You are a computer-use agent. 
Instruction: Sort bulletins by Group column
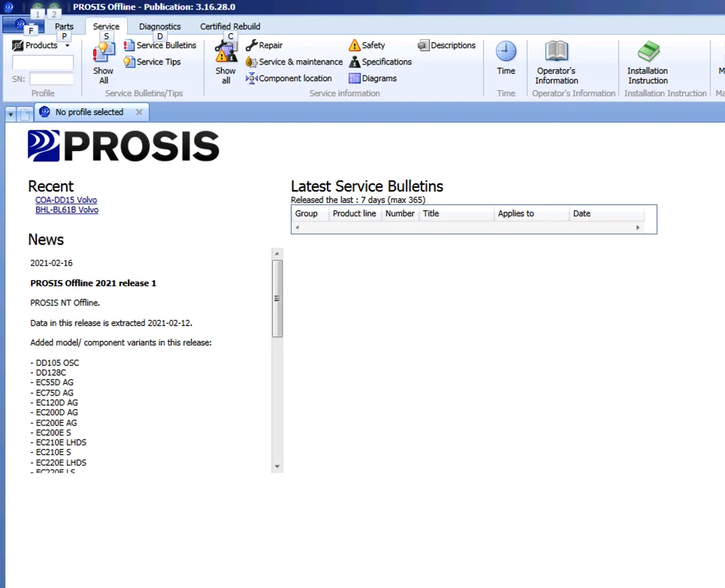click(310, 213)
